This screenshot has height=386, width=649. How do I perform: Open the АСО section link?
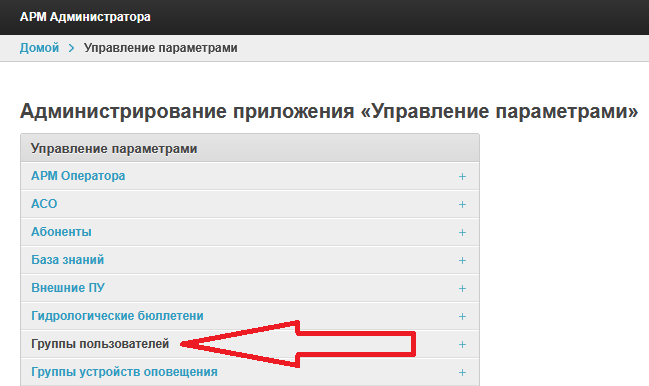pyautogui.click(x=44, y=204)
